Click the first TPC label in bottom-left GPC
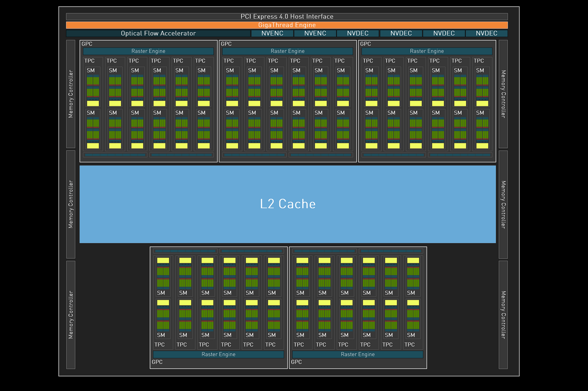588x391 pixels. tap(160, 345)
